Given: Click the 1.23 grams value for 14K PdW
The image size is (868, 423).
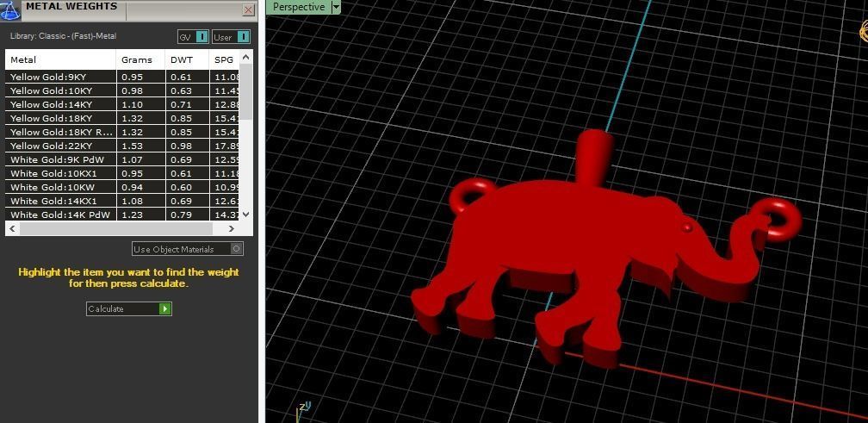Looking at the screenshot, I should tap(133, 215).
